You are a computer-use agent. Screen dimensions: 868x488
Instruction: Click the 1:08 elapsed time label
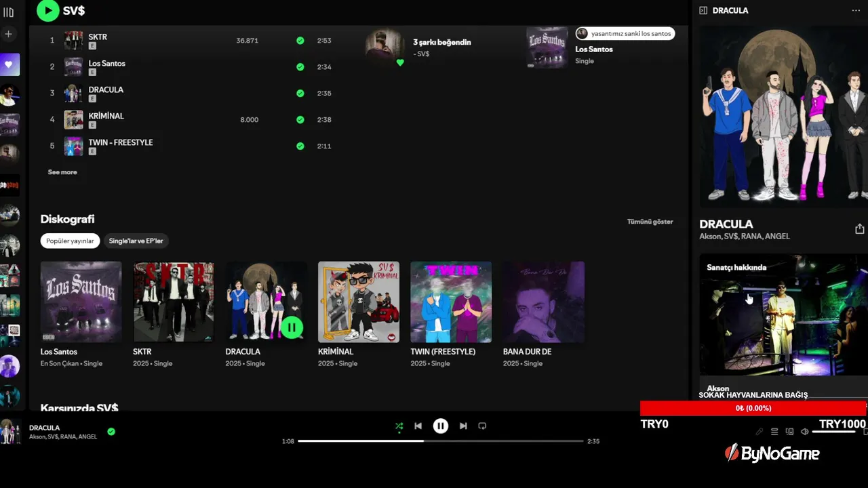tap(288, 441)
